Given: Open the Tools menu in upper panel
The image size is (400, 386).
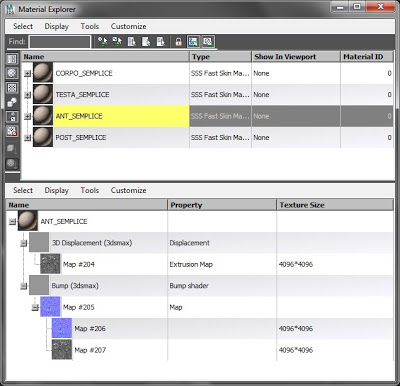Looking at the screenshot, I should click(x=90, y=26).
